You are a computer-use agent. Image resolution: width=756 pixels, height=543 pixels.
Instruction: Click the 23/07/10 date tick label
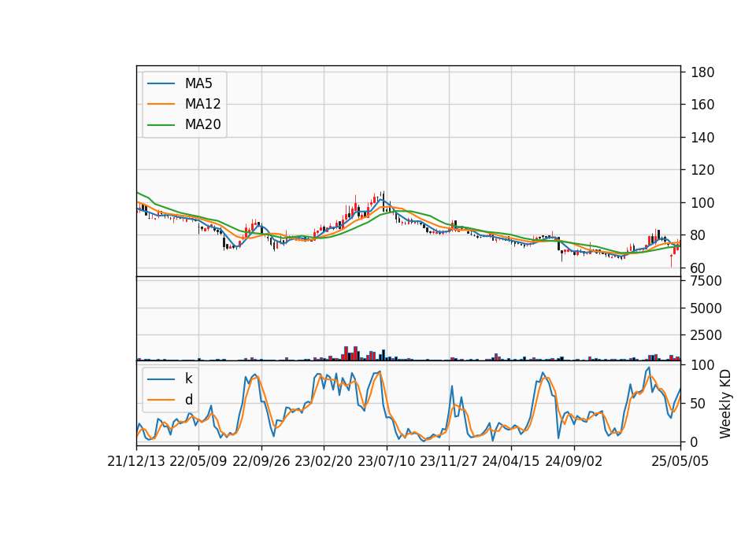pyautogui.click(x=386, y=462)
